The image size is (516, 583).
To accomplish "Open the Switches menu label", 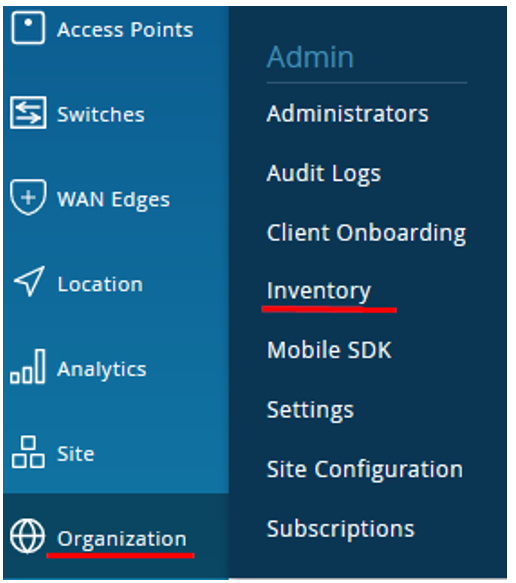I will (x=101, y=114).
